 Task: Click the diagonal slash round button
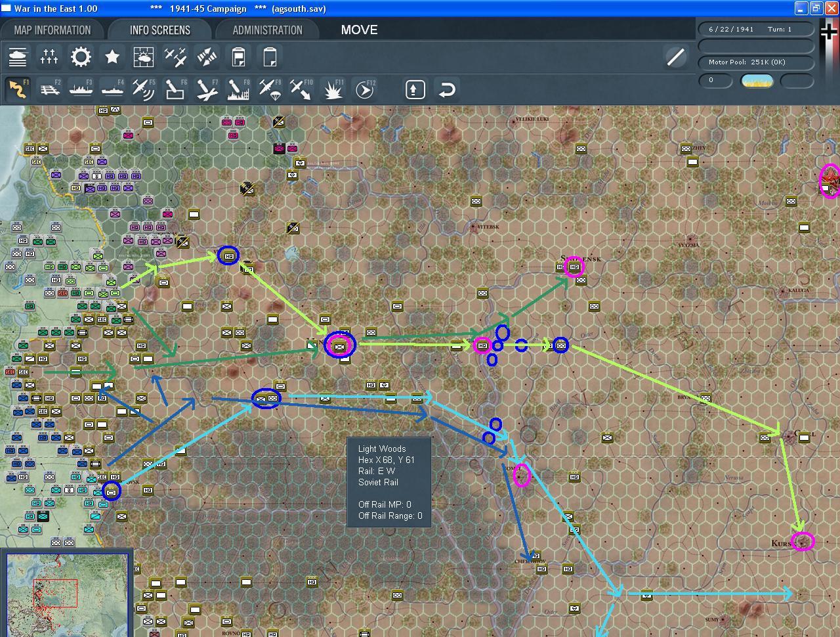point(675,57)
